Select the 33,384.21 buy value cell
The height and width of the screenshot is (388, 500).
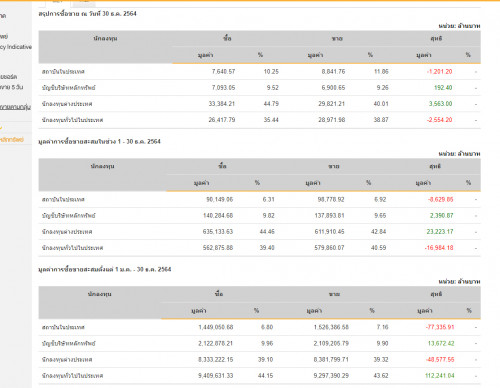tap(222, 104)
